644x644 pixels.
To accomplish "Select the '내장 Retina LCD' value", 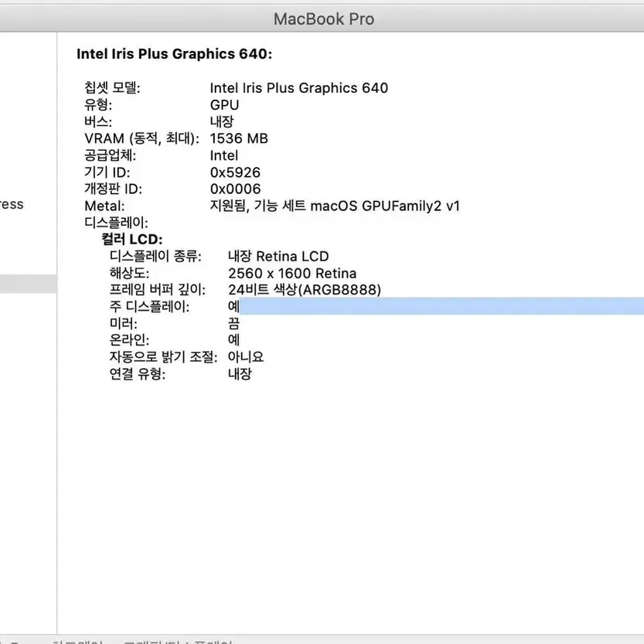I will coord(278,257).
